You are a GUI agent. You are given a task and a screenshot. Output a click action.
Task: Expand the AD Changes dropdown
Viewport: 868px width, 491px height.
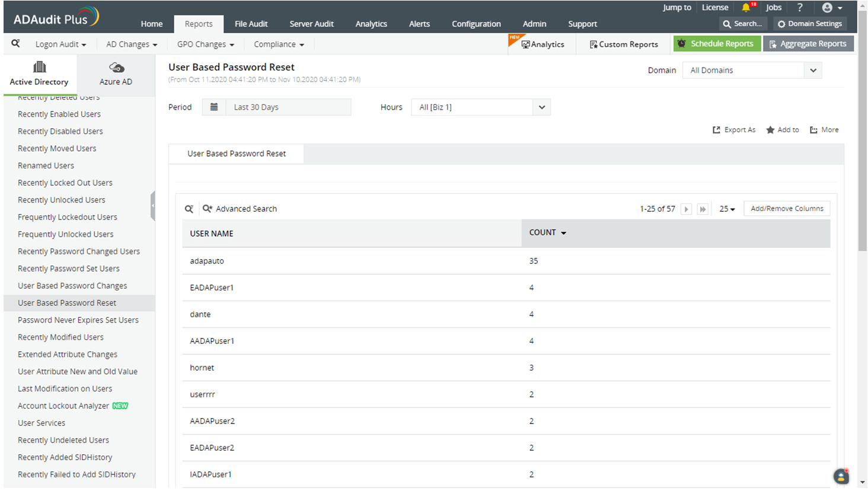132,44
